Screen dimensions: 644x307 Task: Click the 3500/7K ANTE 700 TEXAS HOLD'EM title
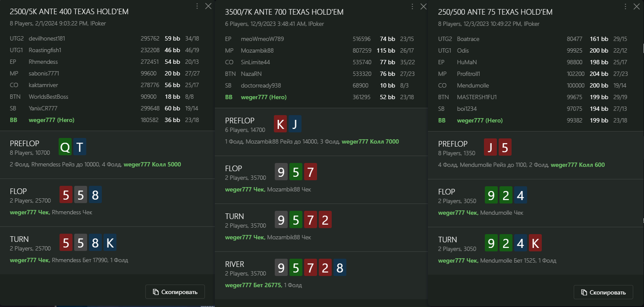(284, 12)
